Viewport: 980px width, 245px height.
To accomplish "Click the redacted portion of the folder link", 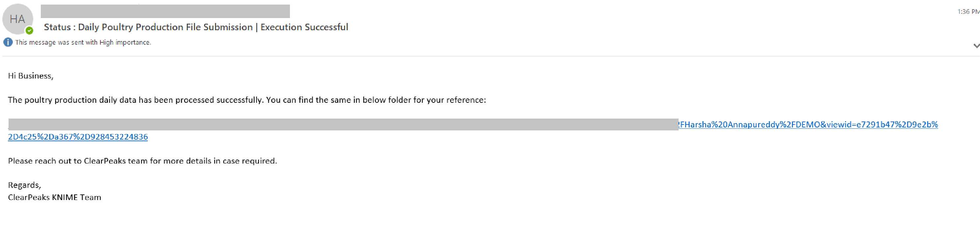I will [343, 124].
